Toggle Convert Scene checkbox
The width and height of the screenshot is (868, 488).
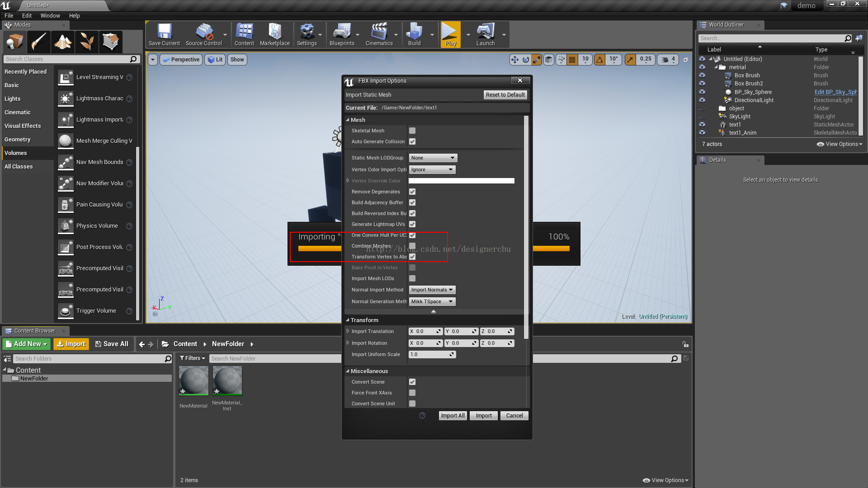point(412,382)
